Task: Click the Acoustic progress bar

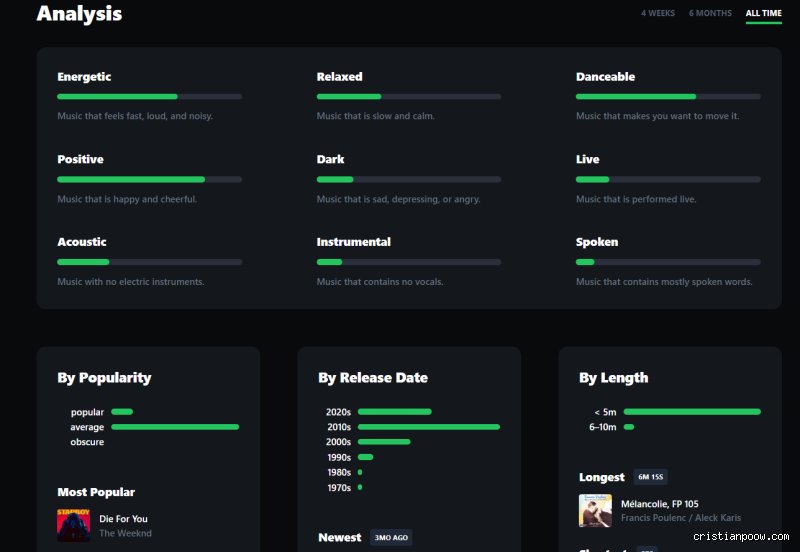Action: 149,262
